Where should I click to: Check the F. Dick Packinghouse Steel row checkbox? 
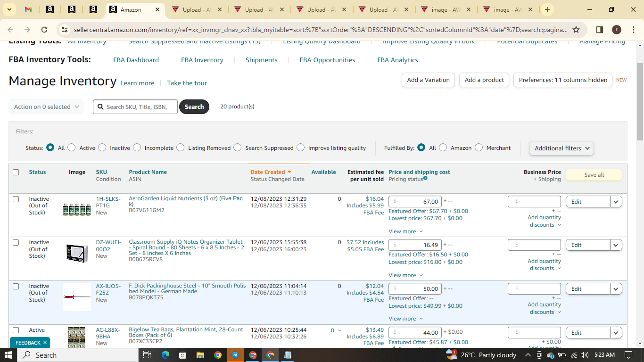16,286
